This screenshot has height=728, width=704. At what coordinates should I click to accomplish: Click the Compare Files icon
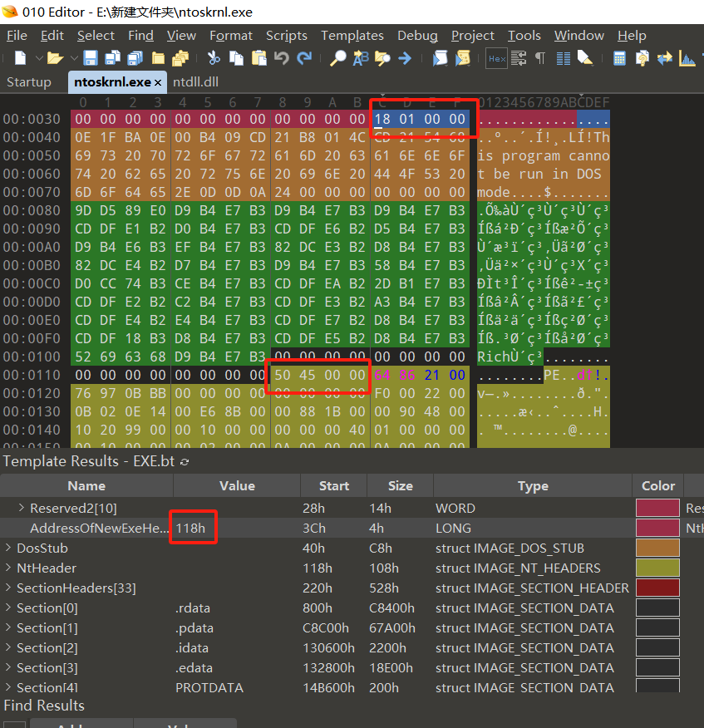click(642, 58)
